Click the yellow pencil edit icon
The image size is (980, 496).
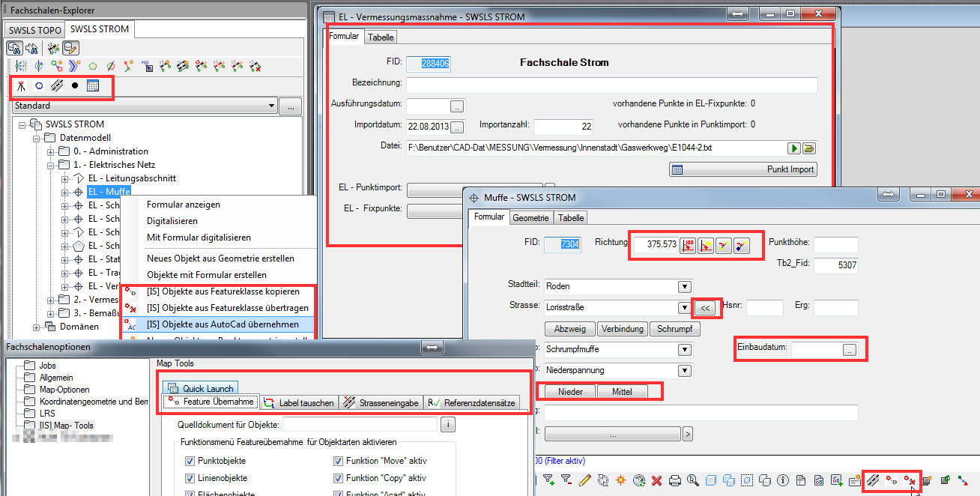point(585,480)
